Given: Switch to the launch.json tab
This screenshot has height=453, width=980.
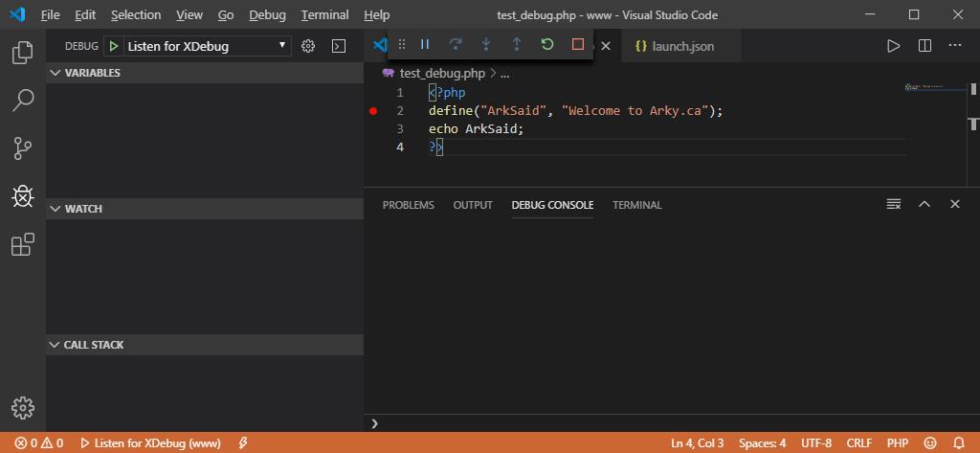Looking at the screenshot, I should 681,46.
